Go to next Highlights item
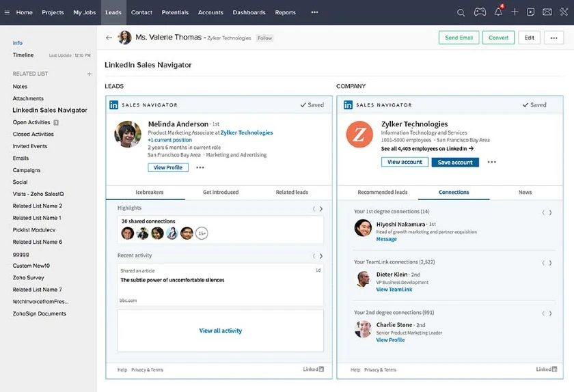This screenshot has height=392, width=574. tap(321, 209)
